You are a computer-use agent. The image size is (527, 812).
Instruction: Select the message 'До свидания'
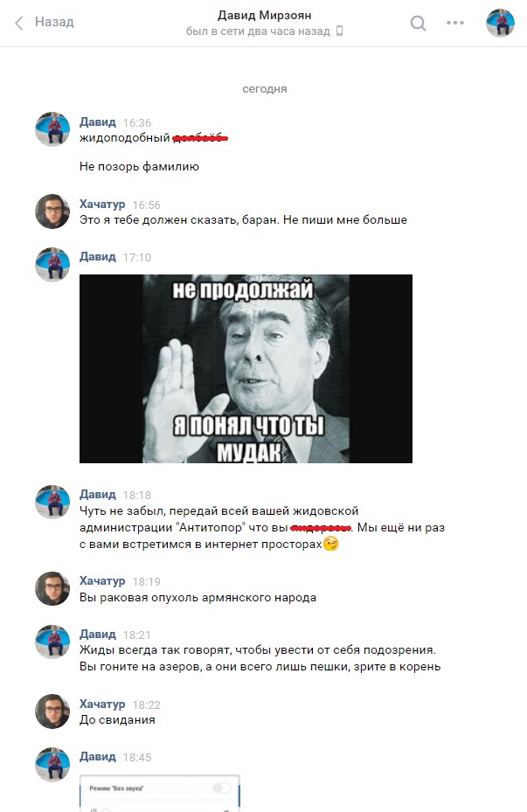[x=117, y=720]
